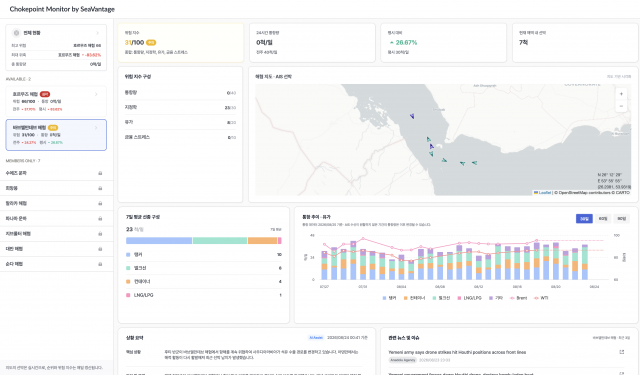Click the 컨테이너 row in vessel type list

(204, 282)
